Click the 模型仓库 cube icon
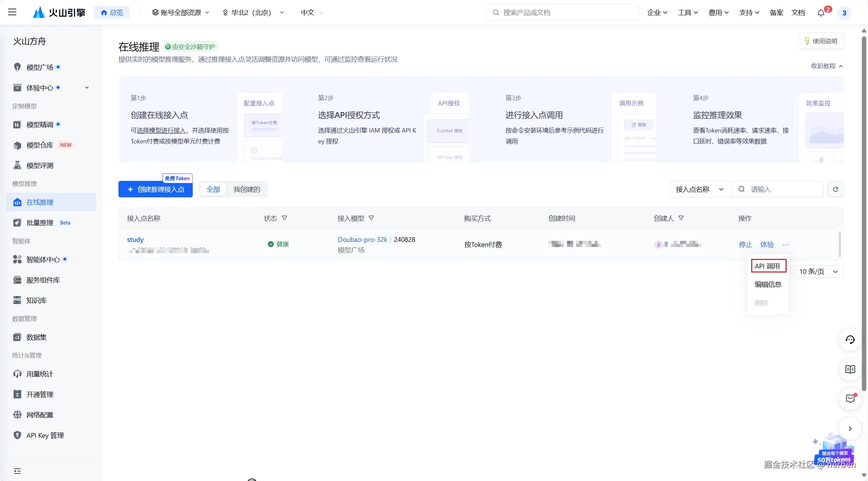Viewport: 868px width, 481px height. (17, 145)
